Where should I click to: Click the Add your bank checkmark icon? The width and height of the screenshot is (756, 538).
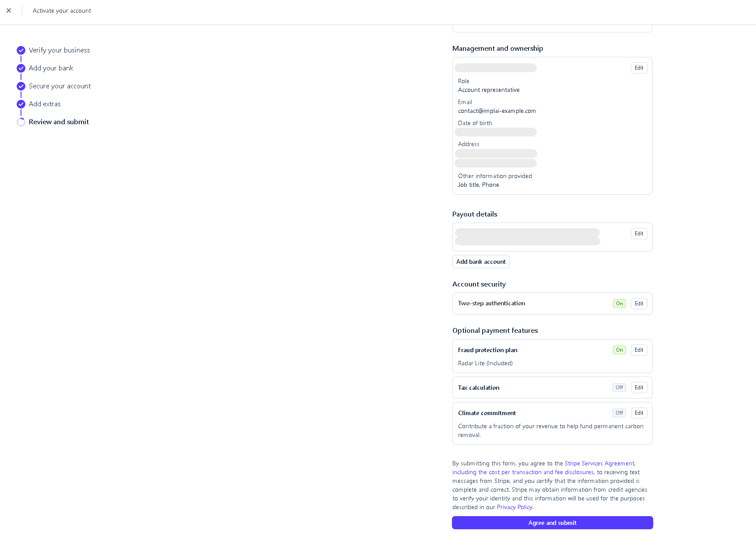[21, 68]
